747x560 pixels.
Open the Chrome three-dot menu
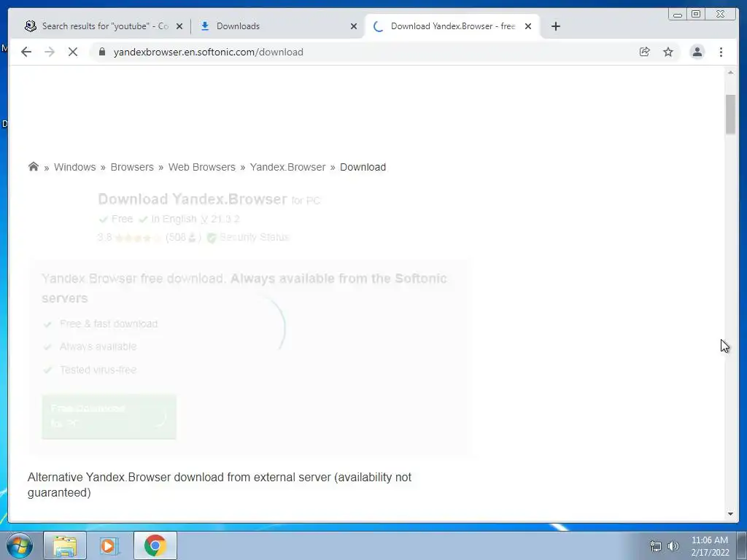(721, 52)
